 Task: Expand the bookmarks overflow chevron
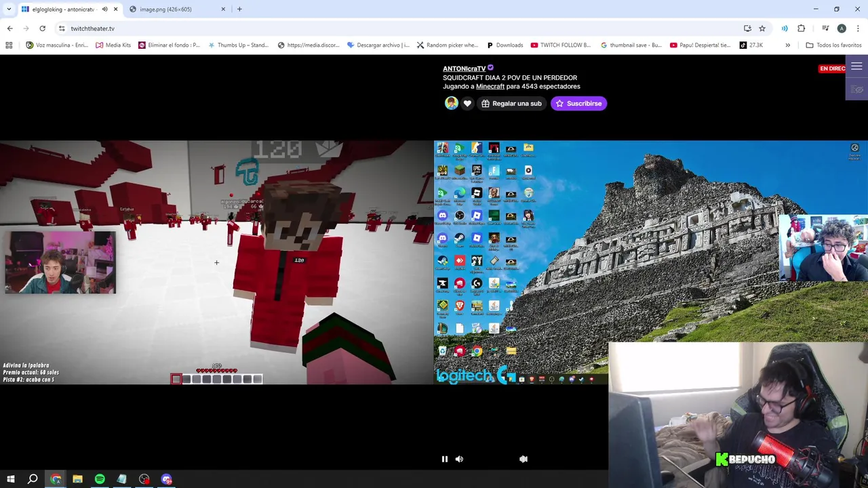click(x=787, y=45)
